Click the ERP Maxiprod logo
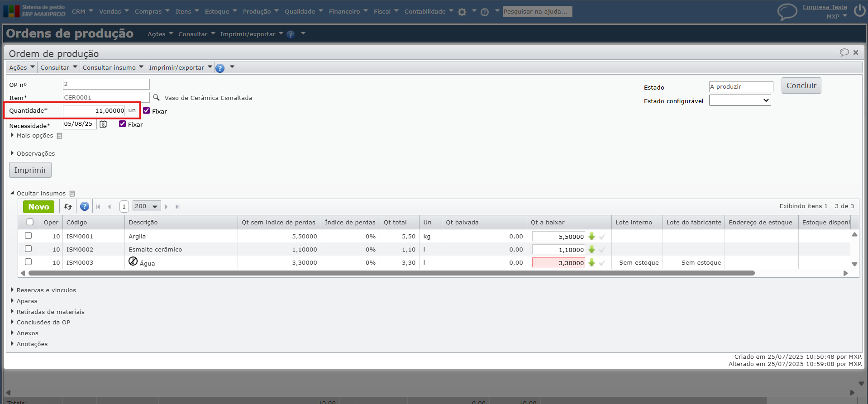Image resolution: width=868 pixels, height=404 pixels. pos(34,11)
